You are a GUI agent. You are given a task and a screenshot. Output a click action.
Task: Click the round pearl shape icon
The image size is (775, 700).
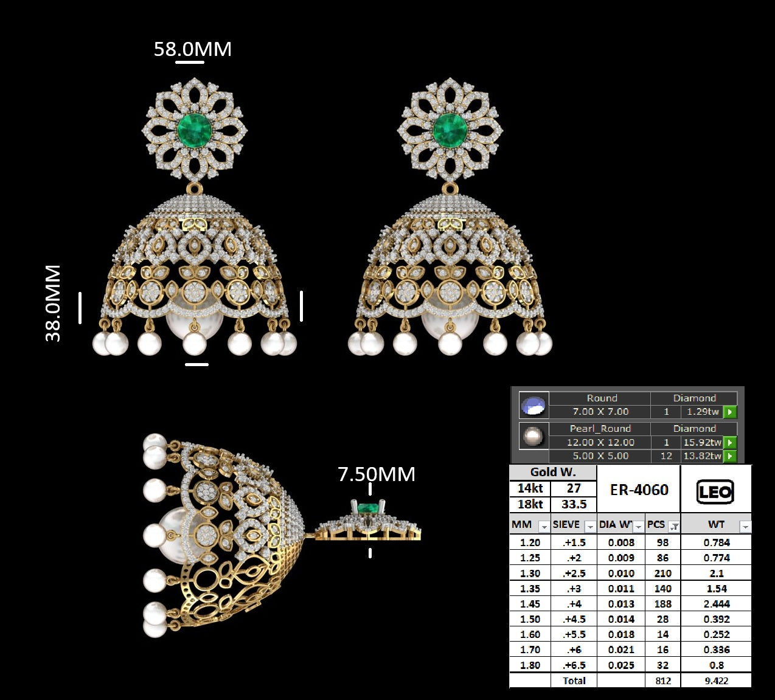[x=533, y=436]
